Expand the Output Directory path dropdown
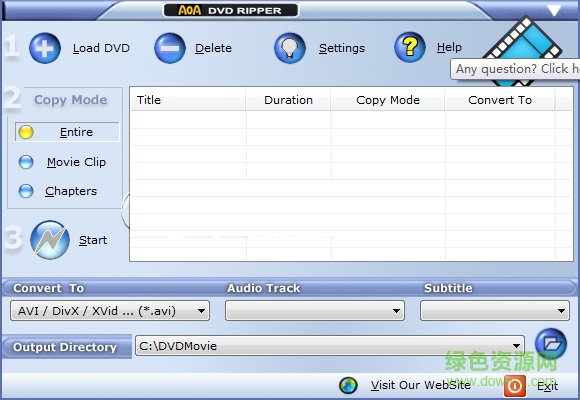The height and width of the screenshot is (400, 580). pyautogui.click(x=516, y=346)
